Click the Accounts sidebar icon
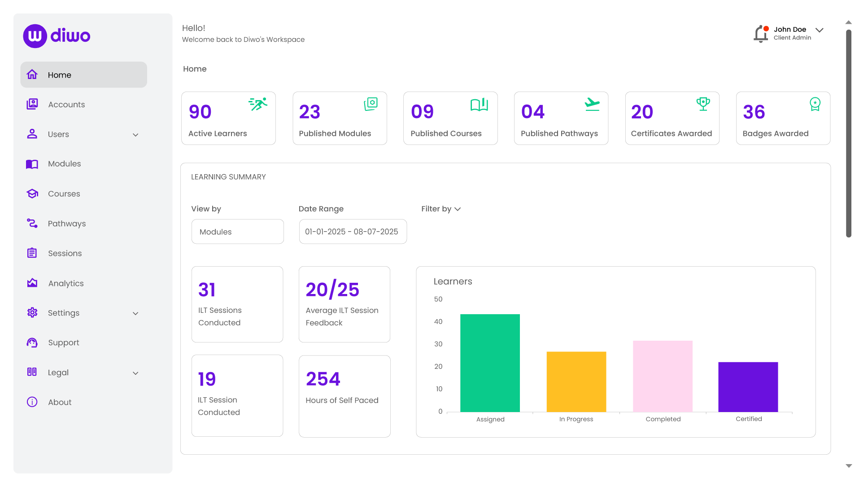This screenshot has height=487, width=868. (x=32, y=104)
